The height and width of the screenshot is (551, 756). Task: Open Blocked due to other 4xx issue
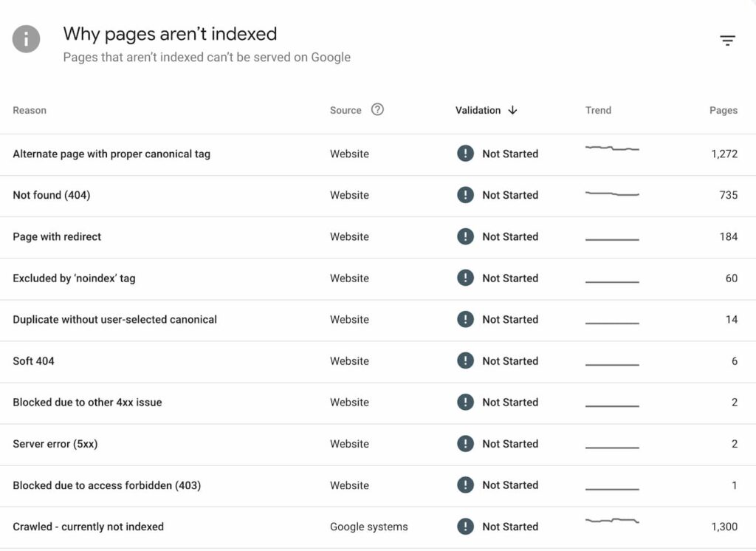click(87, 402)
